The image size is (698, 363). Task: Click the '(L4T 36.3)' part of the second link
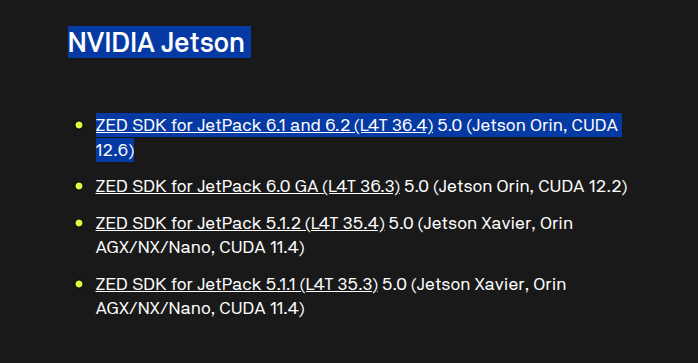[361, 187]
